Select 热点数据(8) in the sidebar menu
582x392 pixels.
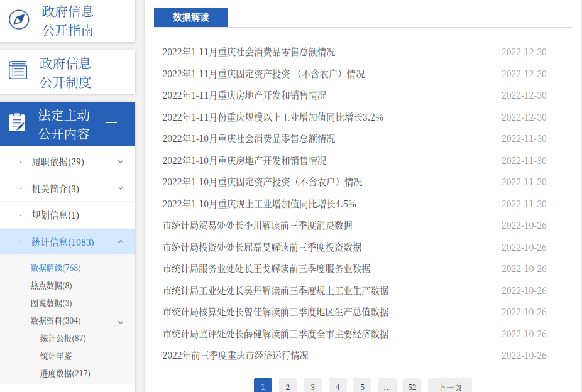[49, 286]
